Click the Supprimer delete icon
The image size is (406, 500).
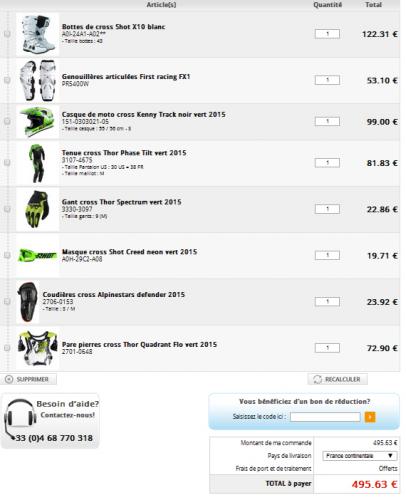9,379
